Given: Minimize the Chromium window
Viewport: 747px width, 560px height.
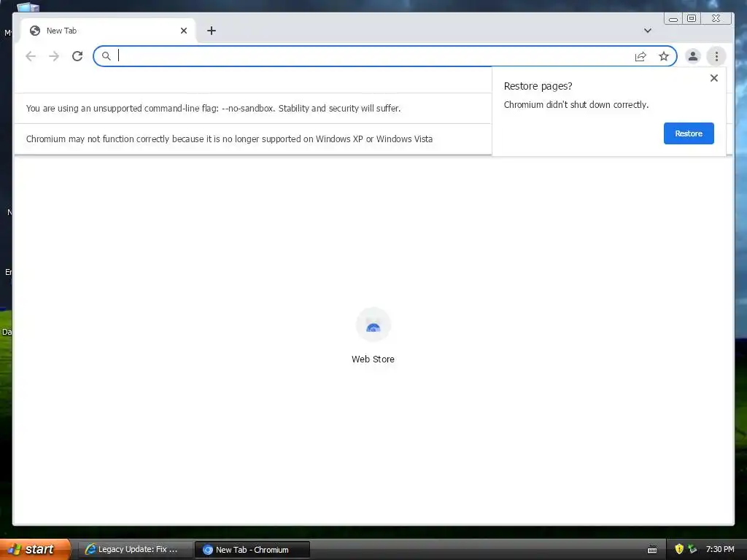Looking at the screenshot, I should point(673,19).
